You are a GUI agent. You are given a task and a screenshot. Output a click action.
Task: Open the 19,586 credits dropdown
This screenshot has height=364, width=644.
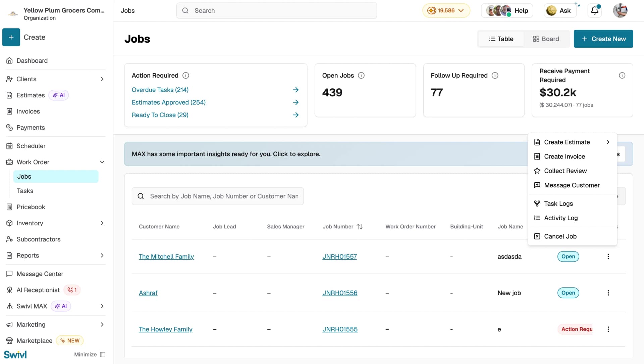tap(446, 11)
